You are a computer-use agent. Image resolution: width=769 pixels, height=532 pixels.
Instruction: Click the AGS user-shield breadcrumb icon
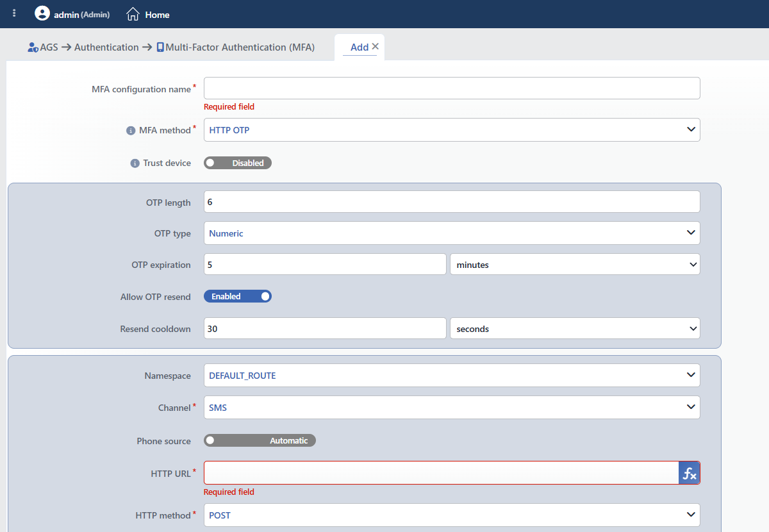pos(33,47)
